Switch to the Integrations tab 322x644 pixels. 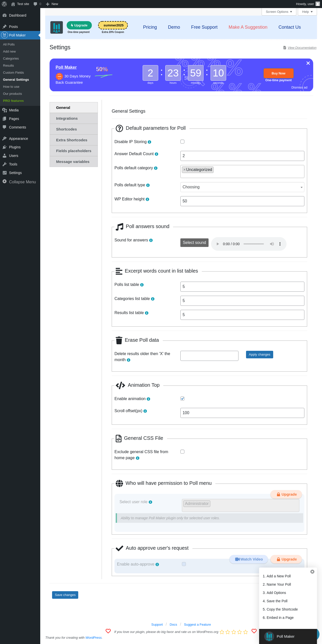click(74, 118)
